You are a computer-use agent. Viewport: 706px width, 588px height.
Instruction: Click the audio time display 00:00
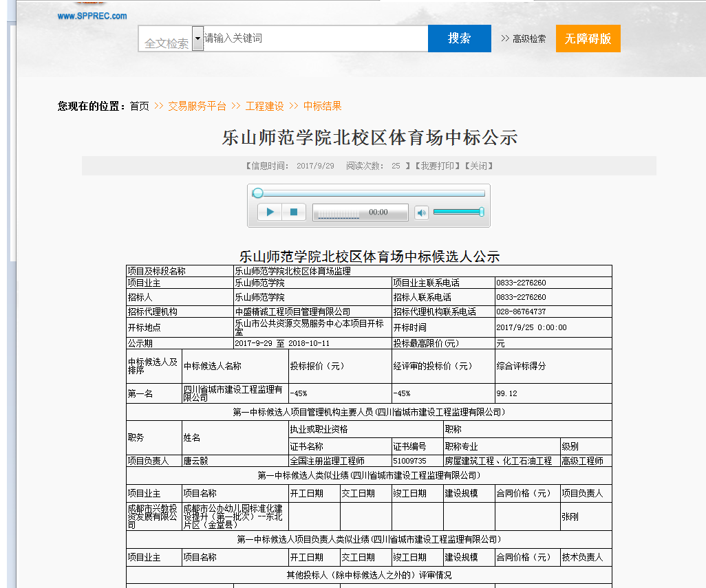pos(378,213)
